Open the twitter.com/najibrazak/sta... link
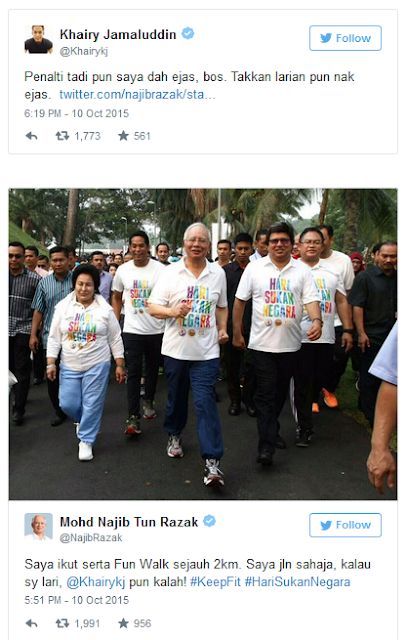Screen dimensions: 407x640 (x=137, y=94)
